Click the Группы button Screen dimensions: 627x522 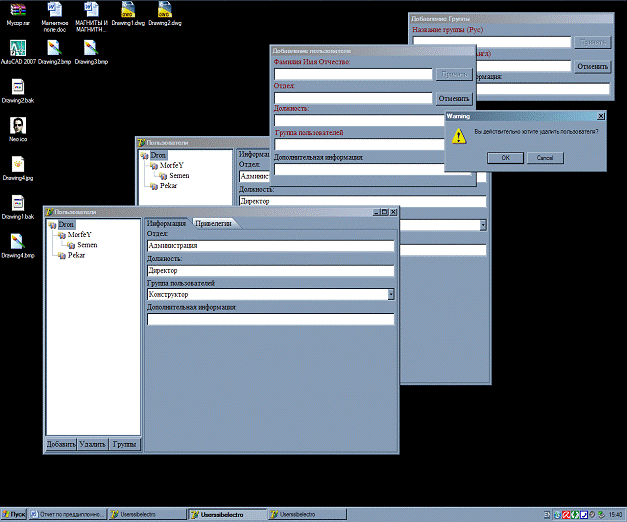[x=125, y=443]
